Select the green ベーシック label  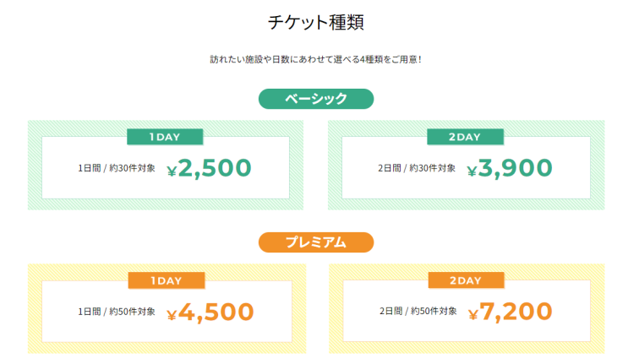(315, 99)
